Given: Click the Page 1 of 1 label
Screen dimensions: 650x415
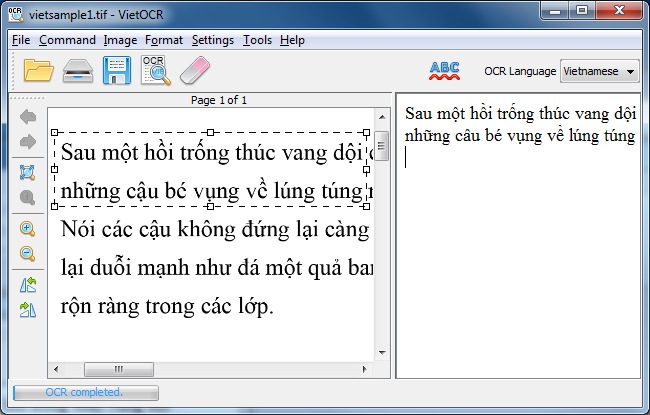Looking at the screenshot, I should [219, 100].
